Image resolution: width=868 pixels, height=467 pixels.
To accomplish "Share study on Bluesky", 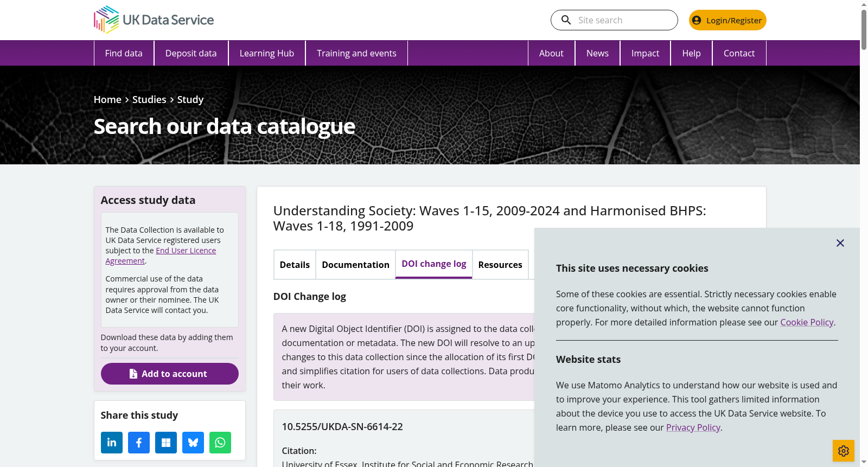I will (193, 443).
